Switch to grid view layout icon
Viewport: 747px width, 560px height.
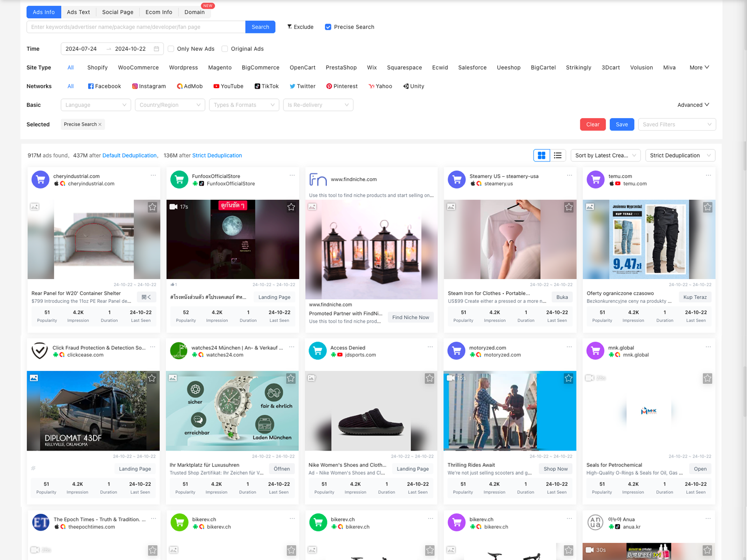click(542, 155)
